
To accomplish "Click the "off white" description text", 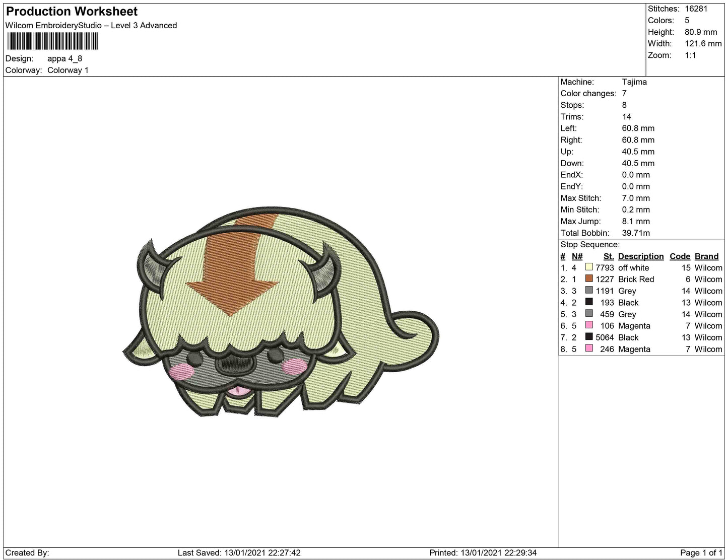I will pyautogui.click(x=634, y=268).
